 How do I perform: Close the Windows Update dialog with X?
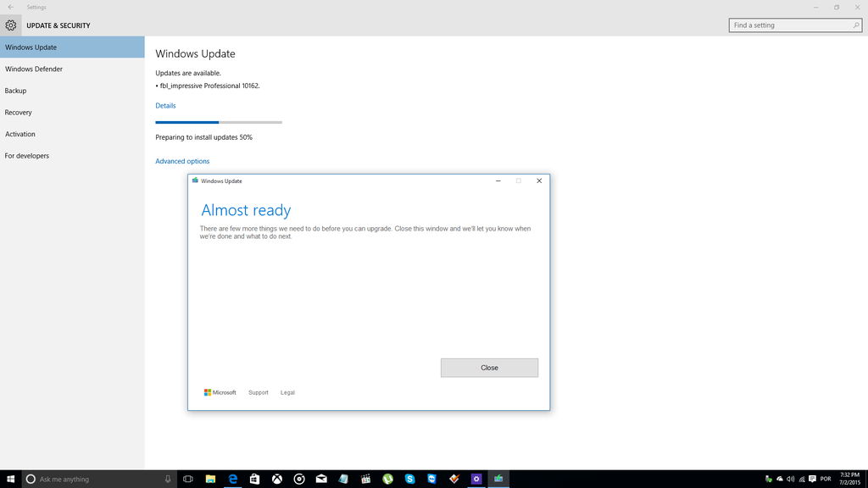point(539,181)
